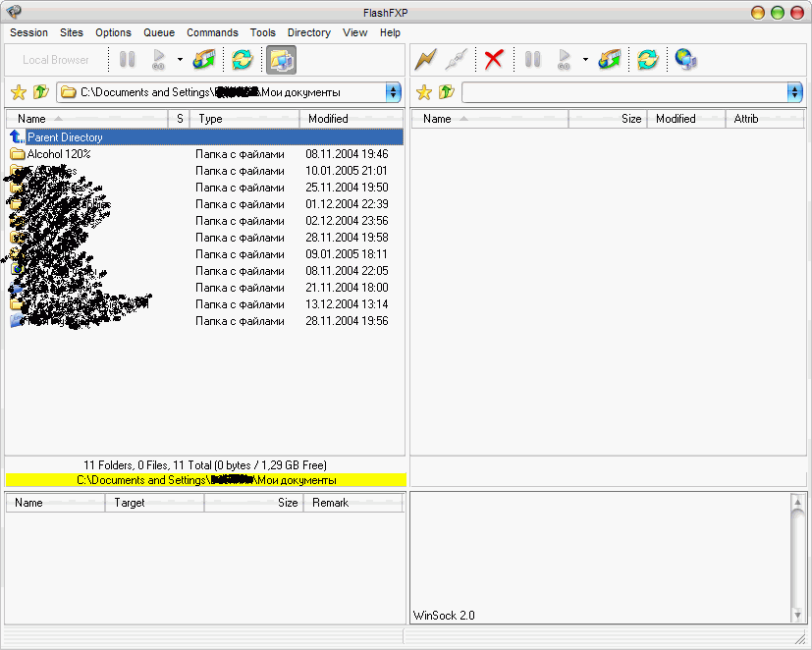Expand the local path dropdown arrow
Image resolution: width=812 pixels, height=650 pixels.
[x=394, y=92]
